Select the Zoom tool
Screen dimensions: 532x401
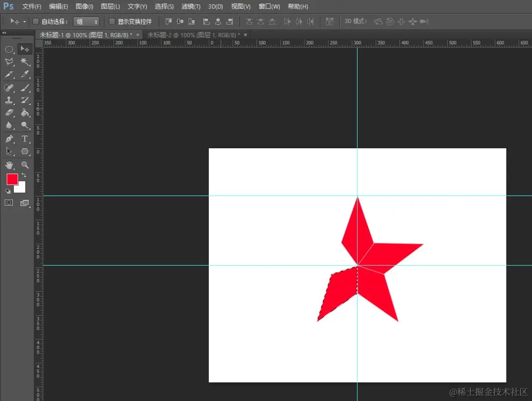(x=25, y=165)
